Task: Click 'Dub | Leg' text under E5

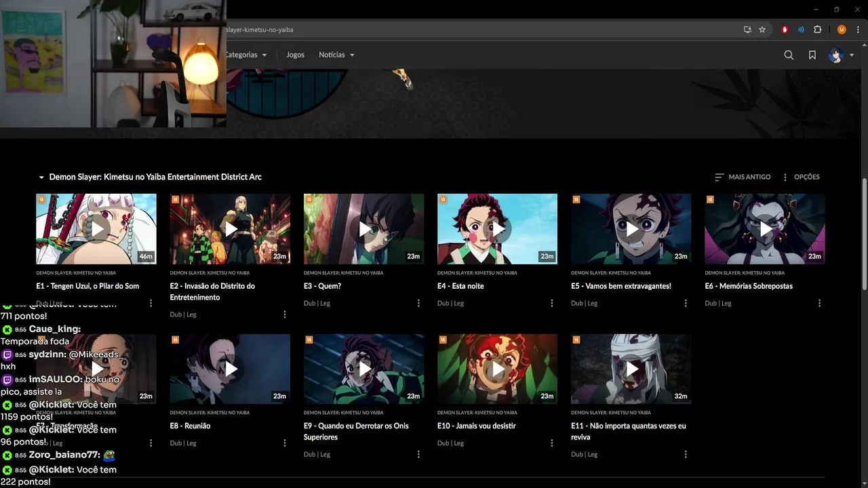Action: click(585, 303)
